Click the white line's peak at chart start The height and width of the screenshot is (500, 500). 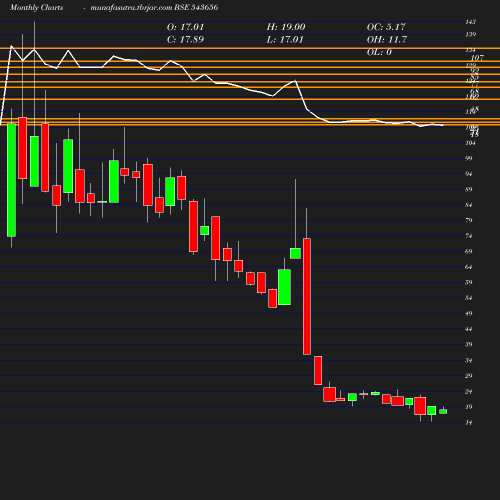[x=11, y=46]
